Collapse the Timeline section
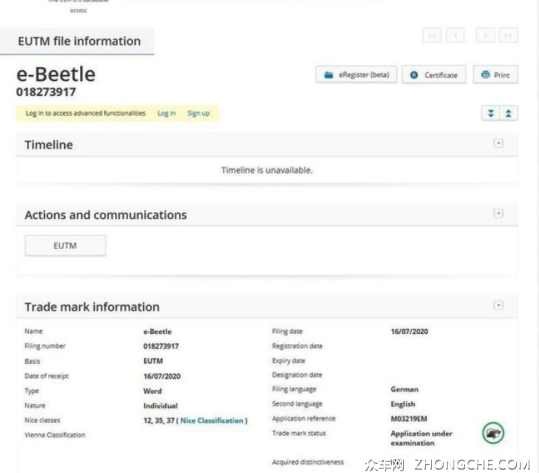This screenshot has width=539, height=473. point(498,143)
